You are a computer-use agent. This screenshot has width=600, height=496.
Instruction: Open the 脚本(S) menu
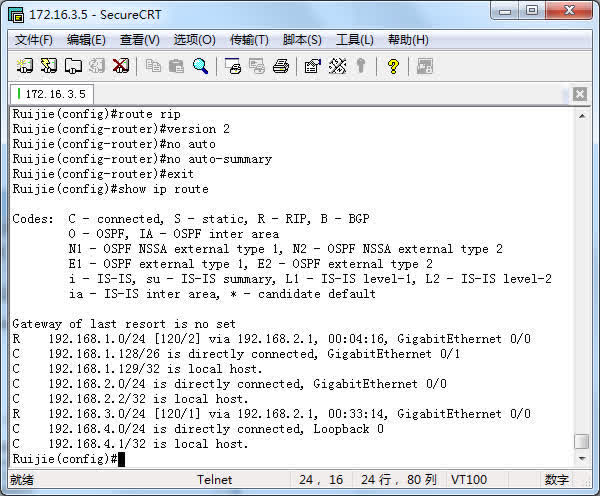(302, 40)
